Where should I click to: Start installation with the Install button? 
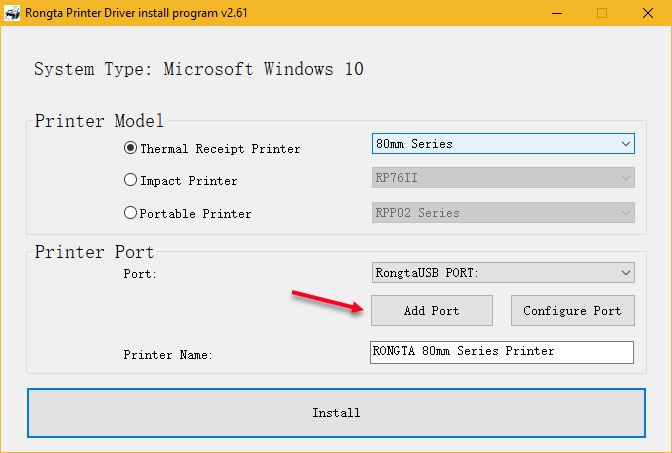336,412
